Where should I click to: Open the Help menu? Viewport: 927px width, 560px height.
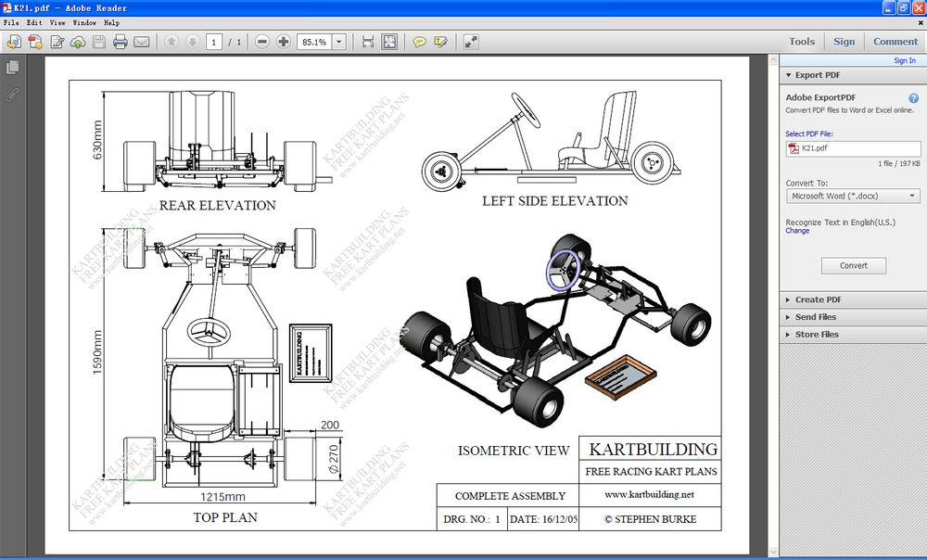pyautogui.click(x=112, y=22)
